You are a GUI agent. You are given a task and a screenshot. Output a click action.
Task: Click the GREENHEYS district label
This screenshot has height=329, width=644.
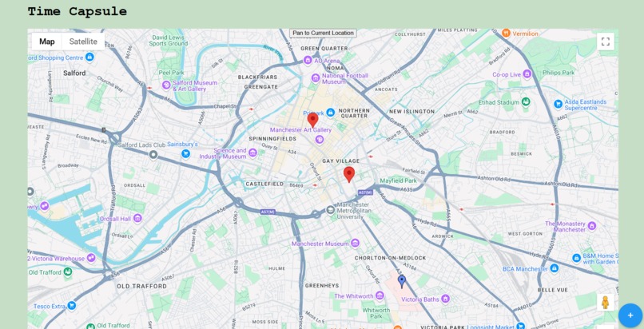click(322, 286)
